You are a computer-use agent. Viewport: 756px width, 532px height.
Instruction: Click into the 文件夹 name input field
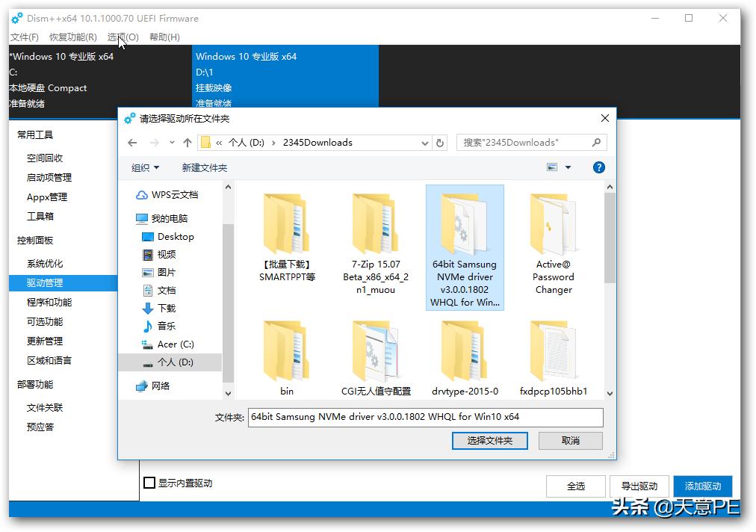[x=426, y=417]
